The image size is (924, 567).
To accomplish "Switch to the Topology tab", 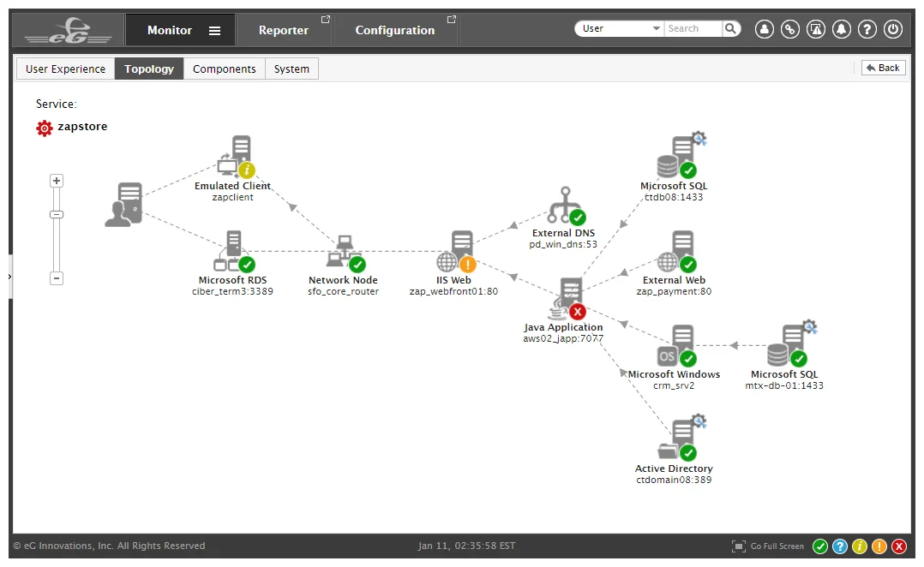I will (x=149, y=69).
